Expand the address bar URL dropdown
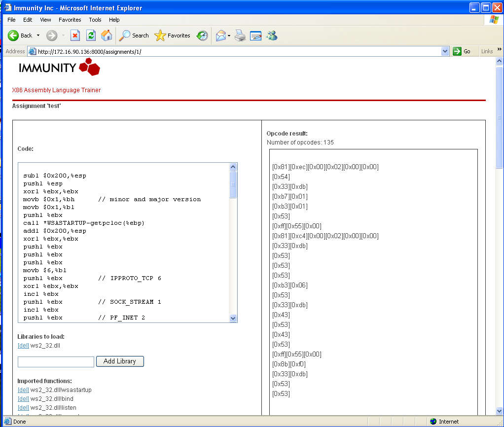Viewport: 504px width, 427px height. tap(445, 51)
